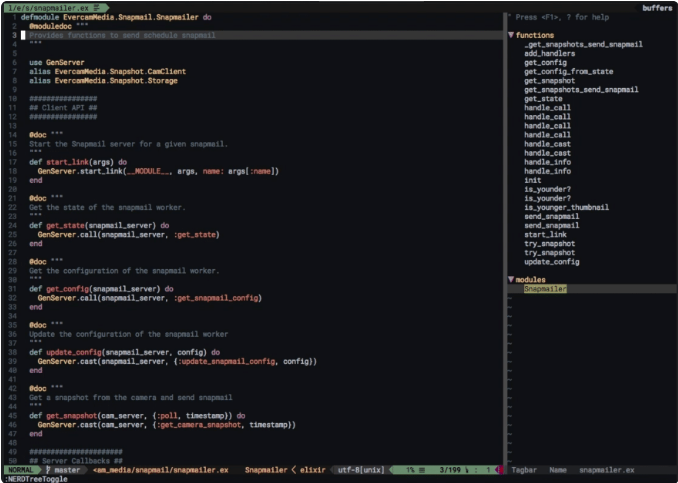Select the l/e/s/snapmailer.ex buffer tab
678x483 pixels.
click(x=55, y=8)
